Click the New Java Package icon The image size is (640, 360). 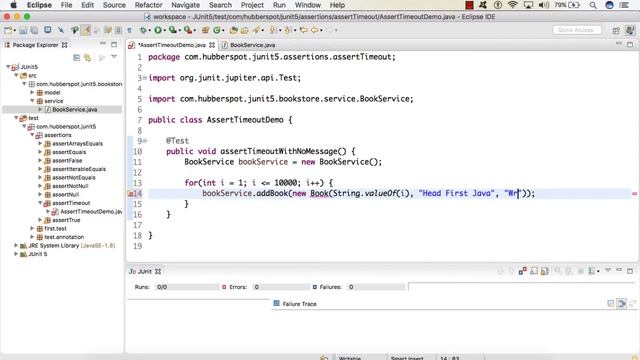205,30
